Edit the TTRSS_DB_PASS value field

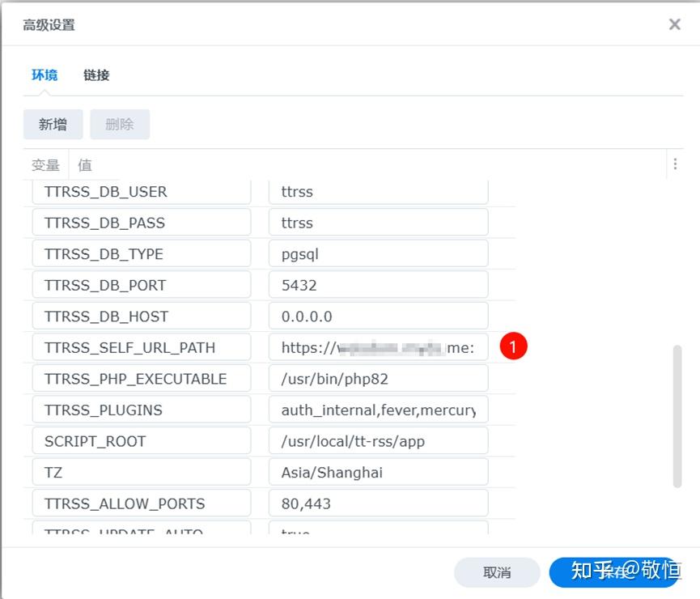(378, 222)
